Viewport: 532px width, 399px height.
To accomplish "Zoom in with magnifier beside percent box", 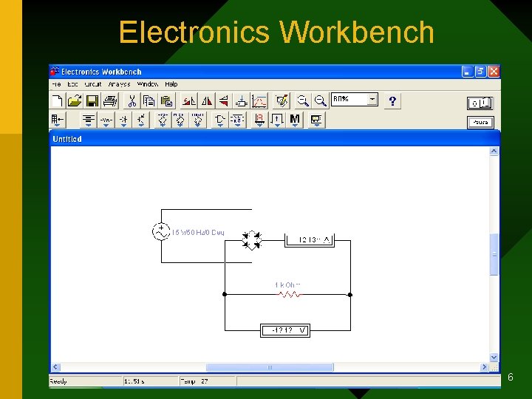I will tap(320, 100).
